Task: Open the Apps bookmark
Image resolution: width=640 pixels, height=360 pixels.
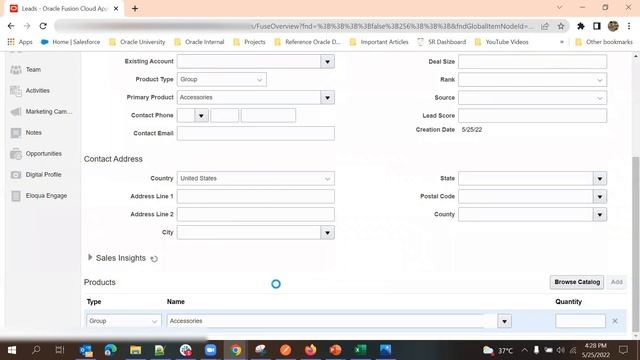Action: [x=20, y=42]
